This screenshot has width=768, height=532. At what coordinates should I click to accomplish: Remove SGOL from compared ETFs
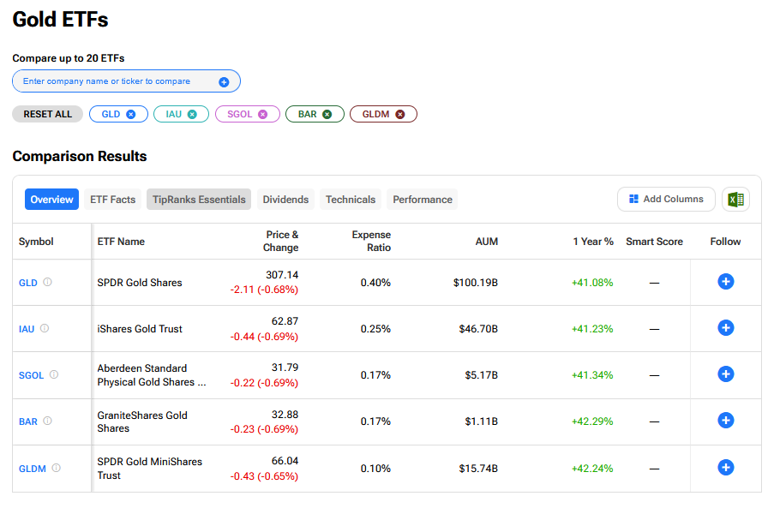(x=262, y=114)
